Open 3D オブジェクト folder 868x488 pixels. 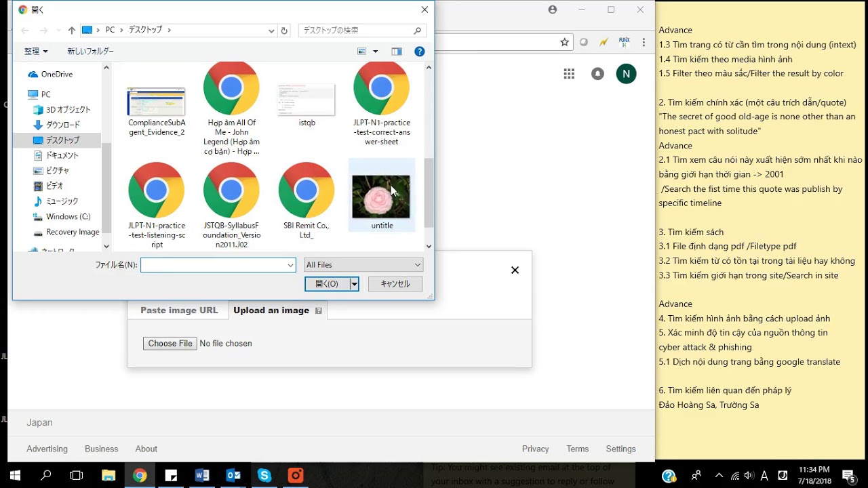point(62,110)
